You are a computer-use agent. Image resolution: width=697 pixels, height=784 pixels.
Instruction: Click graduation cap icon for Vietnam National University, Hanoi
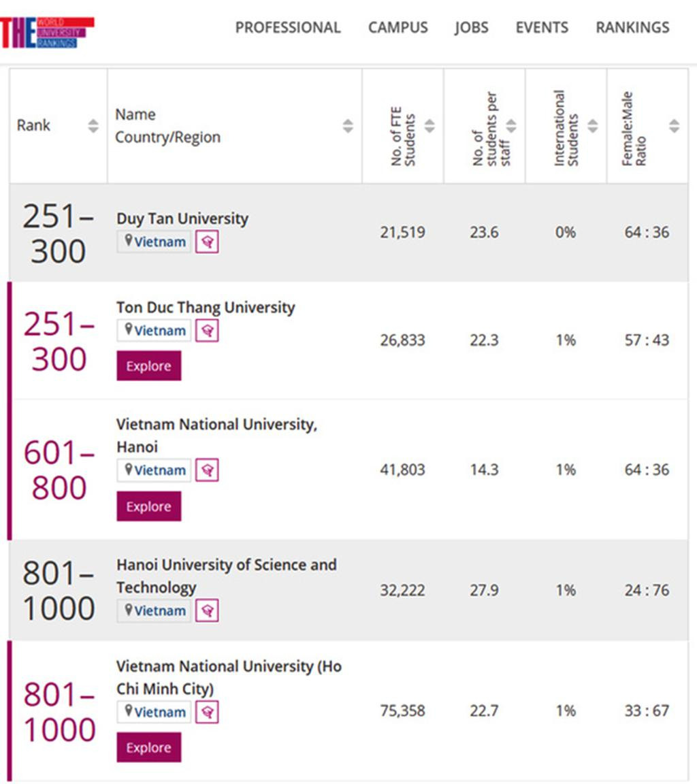coord(207,470)
